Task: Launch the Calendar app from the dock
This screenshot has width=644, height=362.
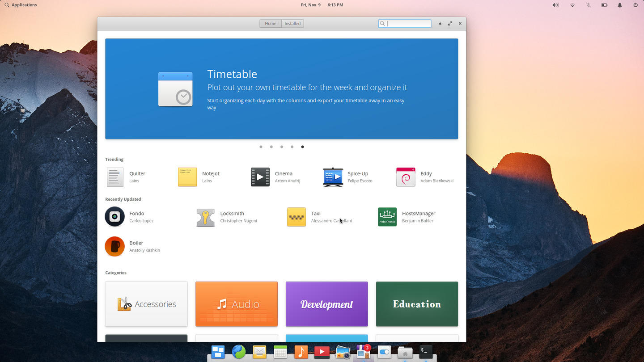Action: 280,352
